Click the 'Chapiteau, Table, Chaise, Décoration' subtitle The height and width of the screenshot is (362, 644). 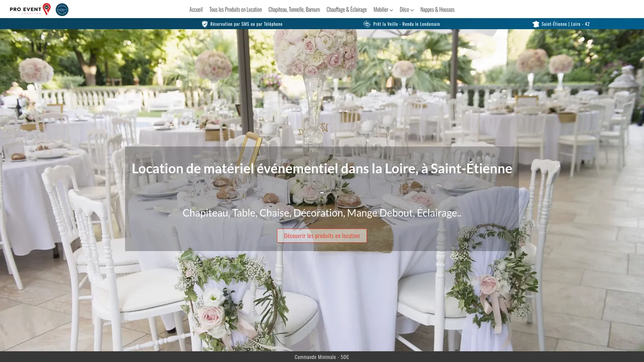point(322,213)
